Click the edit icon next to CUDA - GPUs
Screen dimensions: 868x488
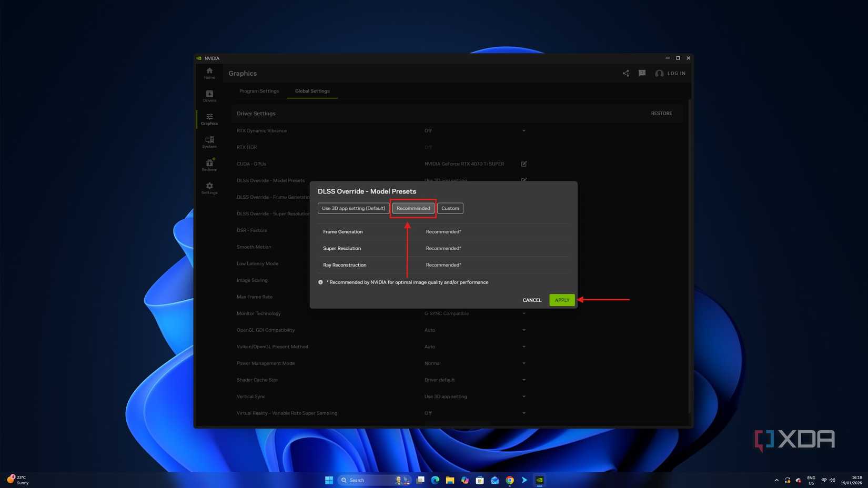pos(523,164)
